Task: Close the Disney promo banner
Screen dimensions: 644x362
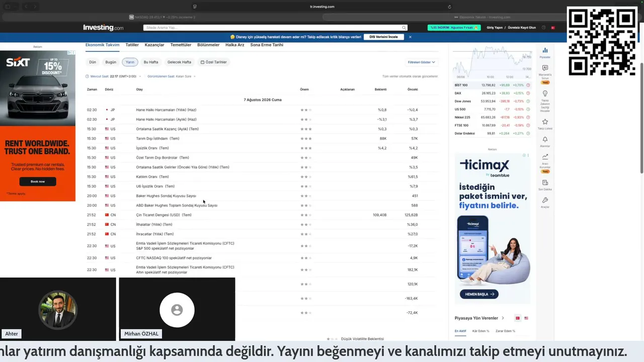Action: pos(410,37)
